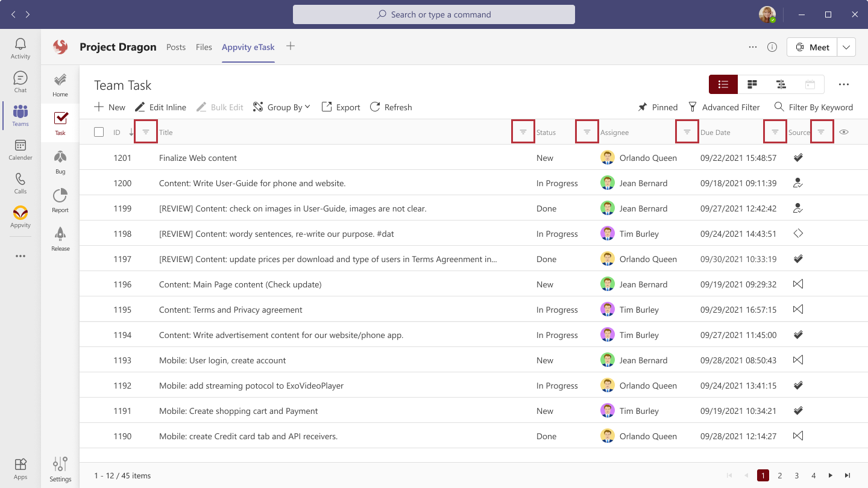Go to page 2 of tasks
The image size is (868, 488).
click(x=780, y=475)
